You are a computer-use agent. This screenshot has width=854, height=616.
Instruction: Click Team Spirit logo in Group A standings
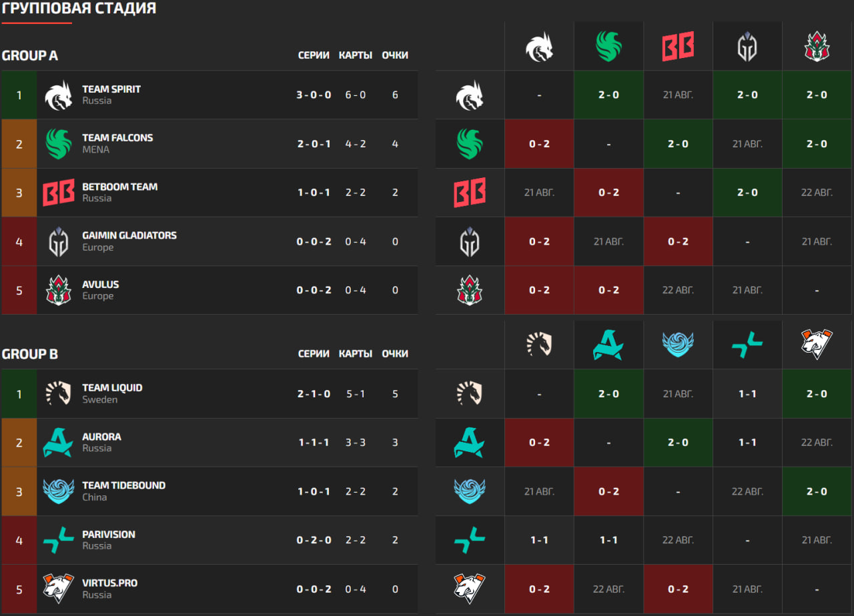(58, 95)
